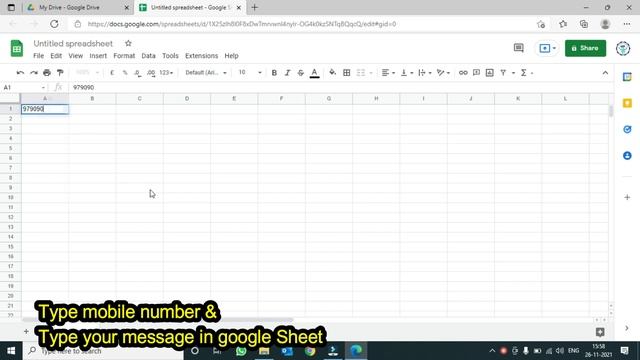
Task: Create a filter icon
Action: click(x=503, y=73)
